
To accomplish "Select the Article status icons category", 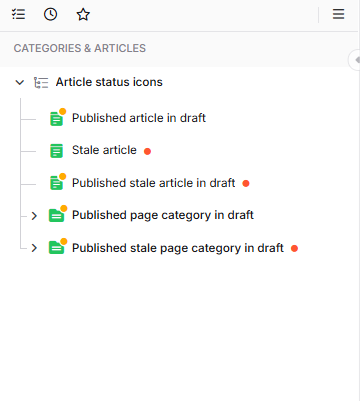I will click(x=109, y=82).
